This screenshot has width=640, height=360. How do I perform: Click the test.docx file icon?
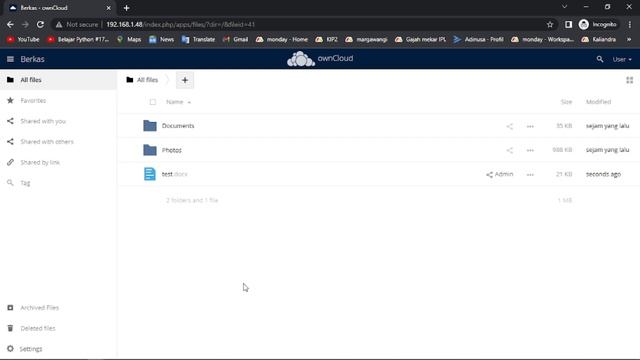[x=150, y=174]
